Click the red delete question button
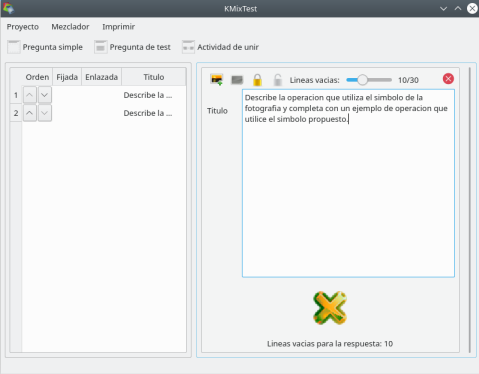Screen dimensions: 479x374 pyautogui.click(x=448, y=79)
